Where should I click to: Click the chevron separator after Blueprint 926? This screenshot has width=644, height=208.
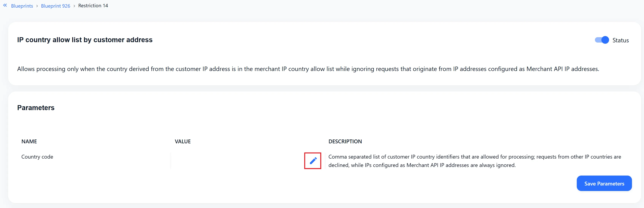pos(74,6)
